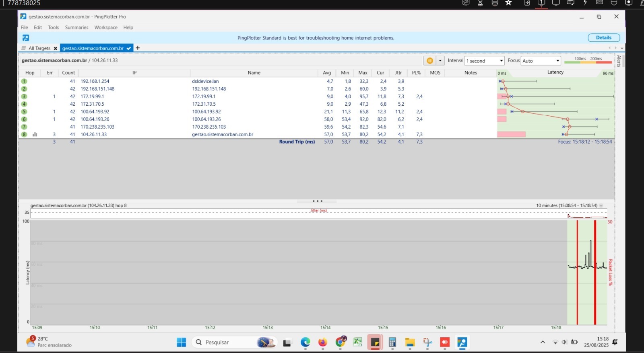This screenshot has height=353, width=644.
Task: Click the three-dot splitter handle above the timeline
Action: [317, 201]
